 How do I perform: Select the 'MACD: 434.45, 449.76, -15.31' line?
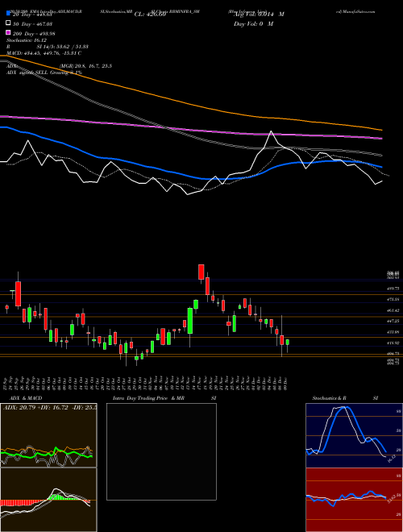(42, 53)
